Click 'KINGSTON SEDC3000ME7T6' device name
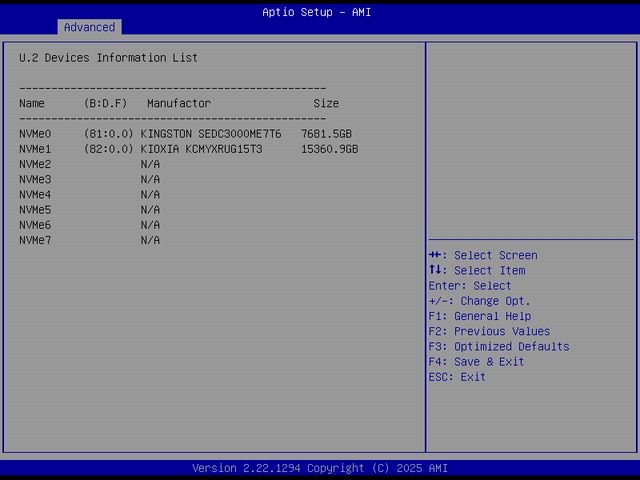The height and width of the screenshot is (480, 640). point(211,134)
